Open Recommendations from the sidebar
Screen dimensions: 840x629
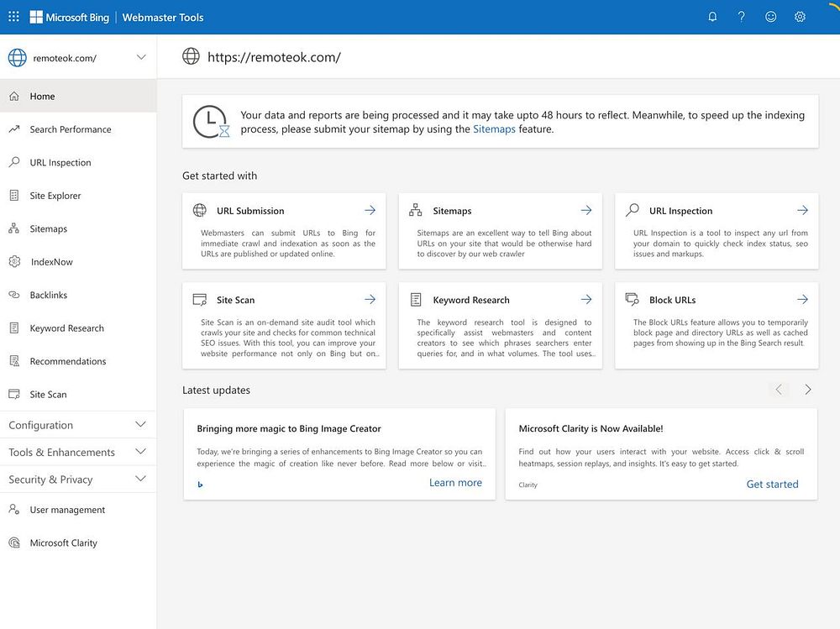click(78, 361)
